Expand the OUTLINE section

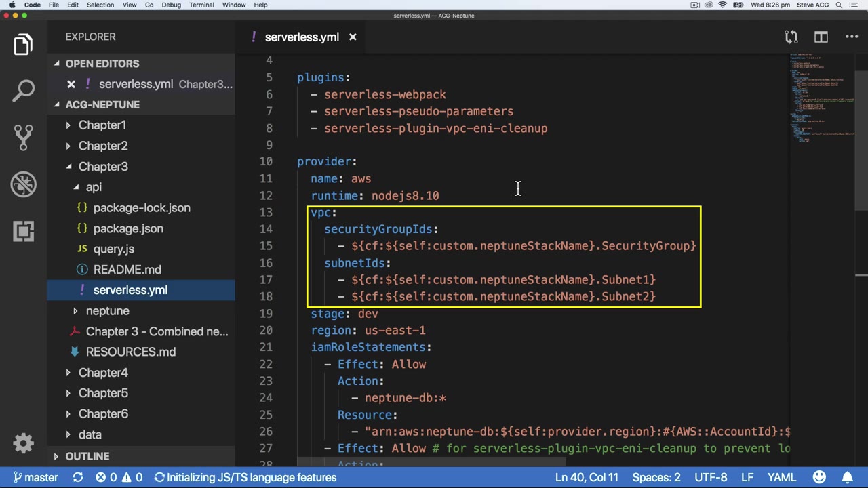pyautogui.click(x=87, y=456)
